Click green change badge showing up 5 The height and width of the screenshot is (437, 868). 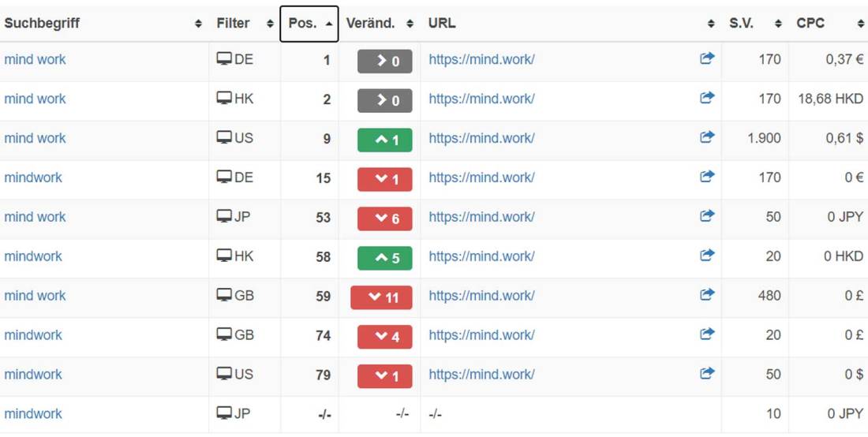[384, 258]
